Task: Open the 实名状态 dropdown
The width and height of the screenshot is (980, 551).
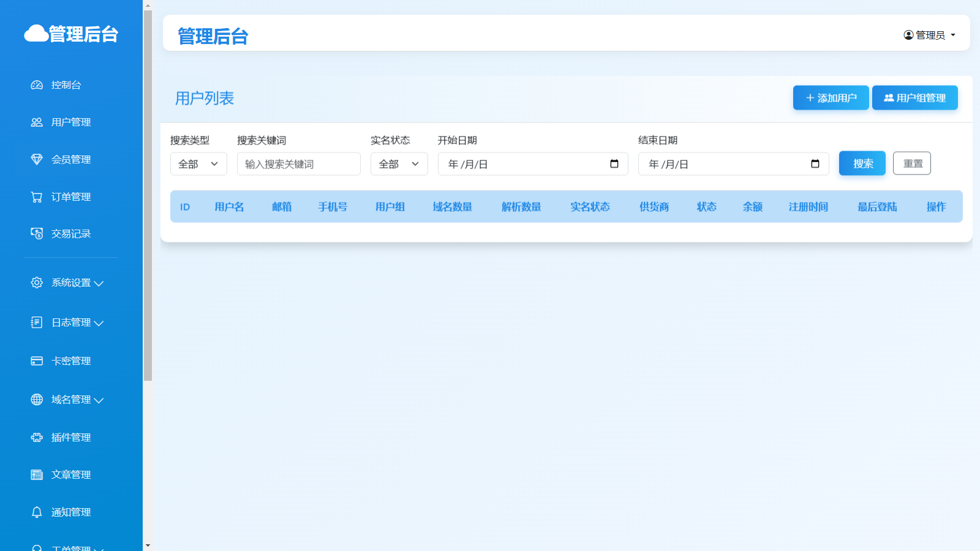Action: (x=399, y=164)
